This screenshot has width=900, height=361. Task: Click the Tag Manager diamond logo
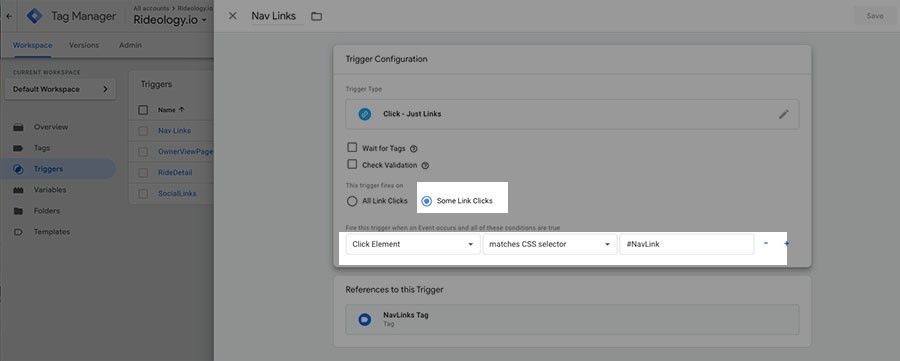coord(35,15)
